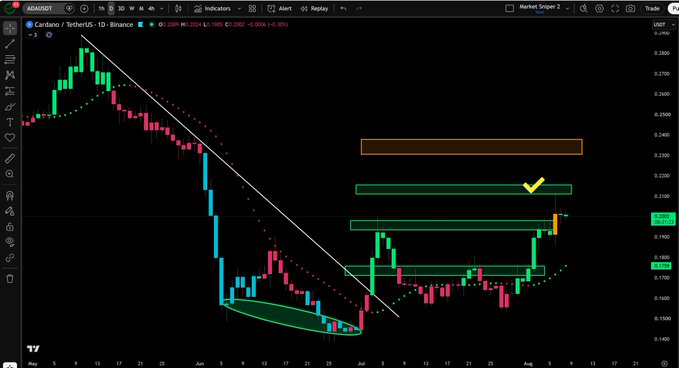Viewport: 679px width, 368px height.
Task: Click the TradingView logo on chart
Action: pyautogui.click(x=33, y=349)
